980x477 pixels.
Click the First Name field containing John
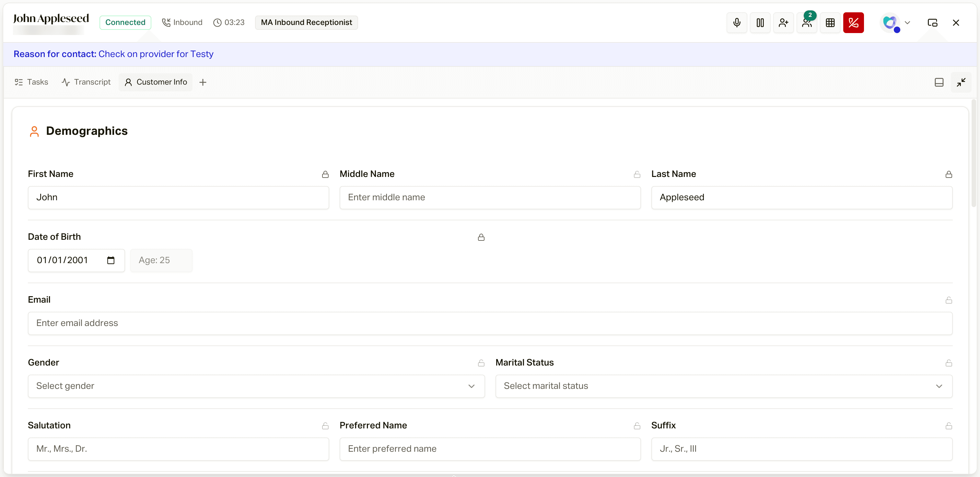179,197
